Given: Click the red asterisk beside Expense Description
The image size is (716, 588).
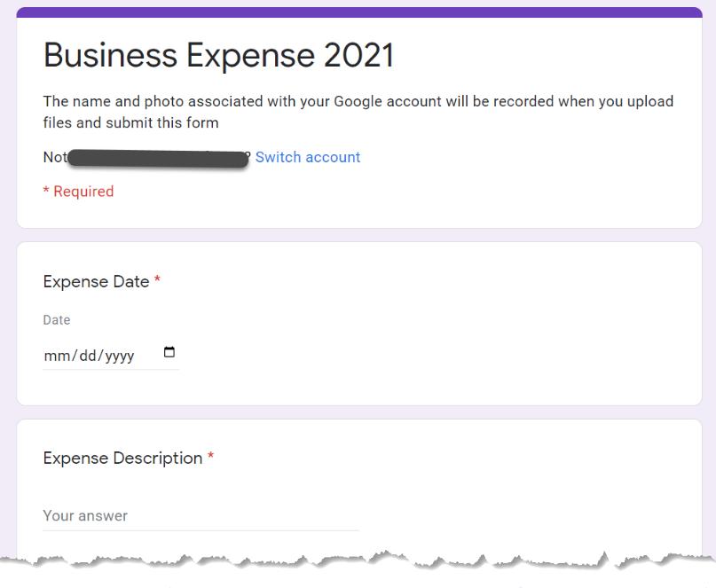Looking at the screenshot, I should pyautogui.click(x=211, y=458).
